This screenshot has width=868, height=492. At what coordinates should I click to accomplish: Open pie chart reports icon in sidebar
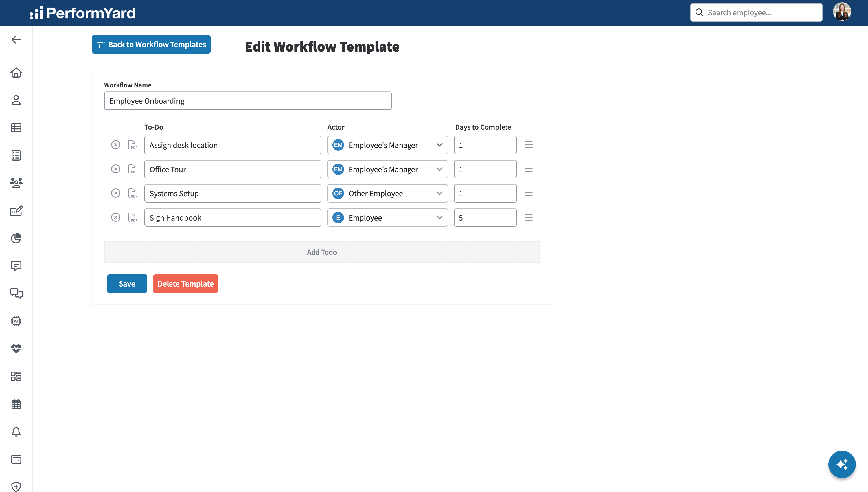pos(16,238)
